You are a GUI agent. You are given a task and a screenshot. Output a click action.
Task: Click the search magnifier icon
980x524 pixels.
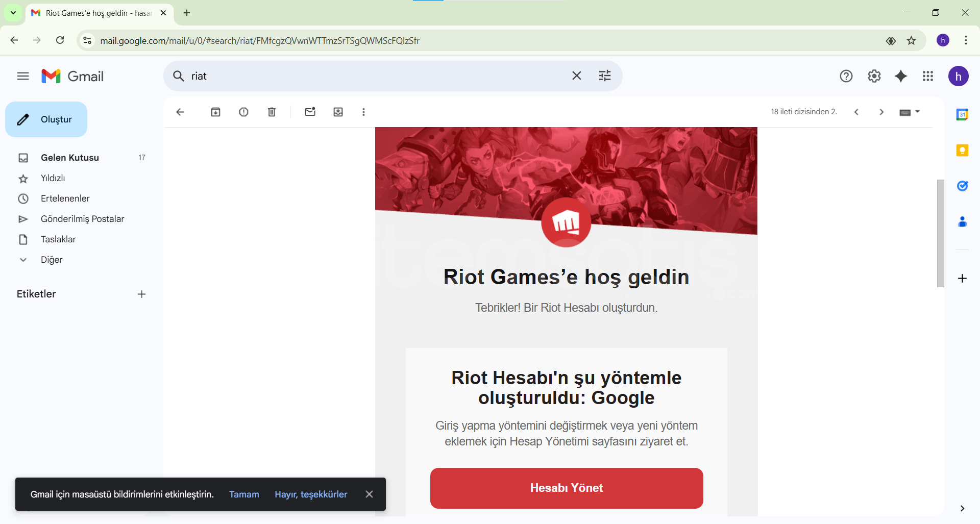[178, 76]
